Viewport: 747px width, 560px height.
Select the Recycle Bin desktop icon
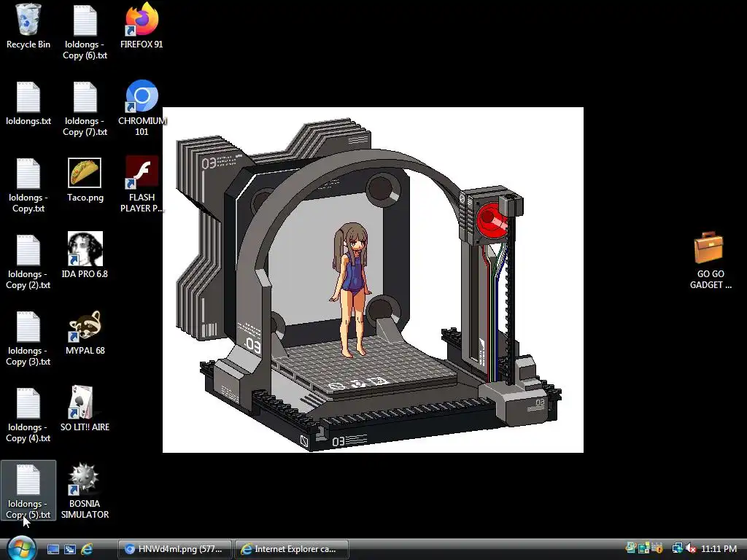[x=28, y=26]
